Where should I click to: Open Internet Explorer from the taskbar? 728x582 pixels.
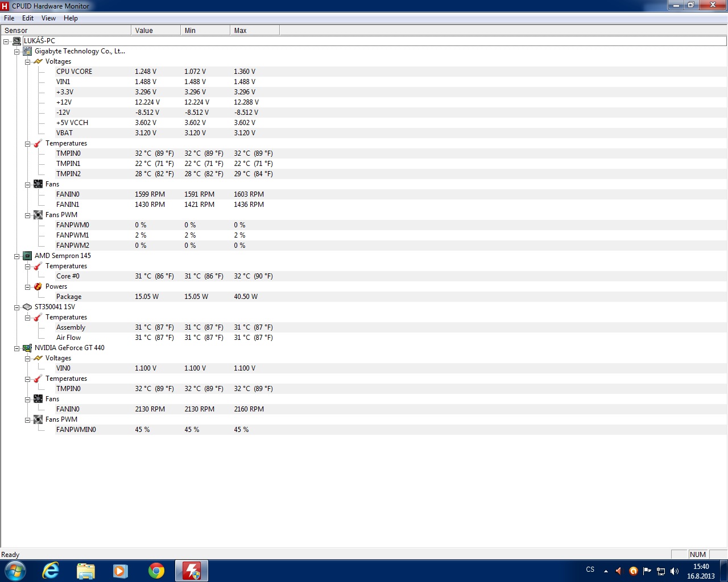(x=51, y=571)
